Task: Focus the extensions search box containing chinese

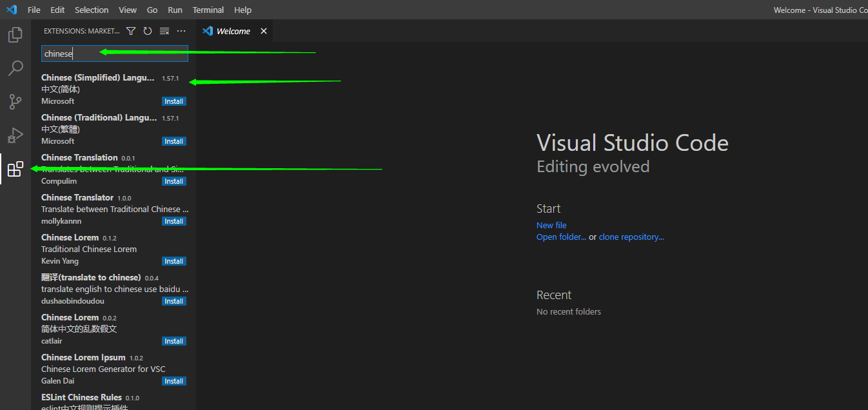Action: tap(115, 54)
